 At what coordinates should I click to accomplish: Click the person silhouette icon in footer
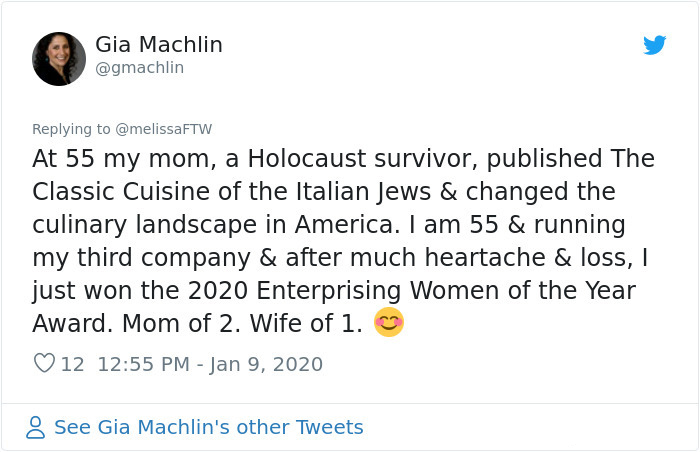coord(36,428)
